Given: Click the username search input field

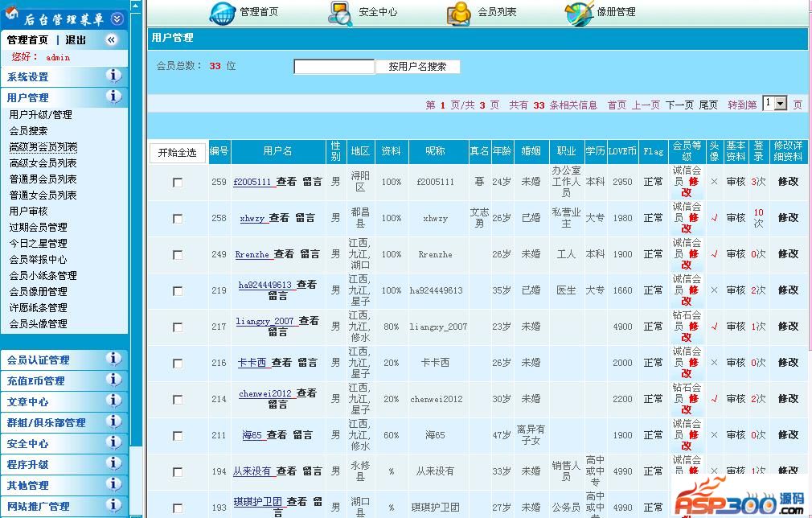Looking at the screenshot, I should click(334, 67).
